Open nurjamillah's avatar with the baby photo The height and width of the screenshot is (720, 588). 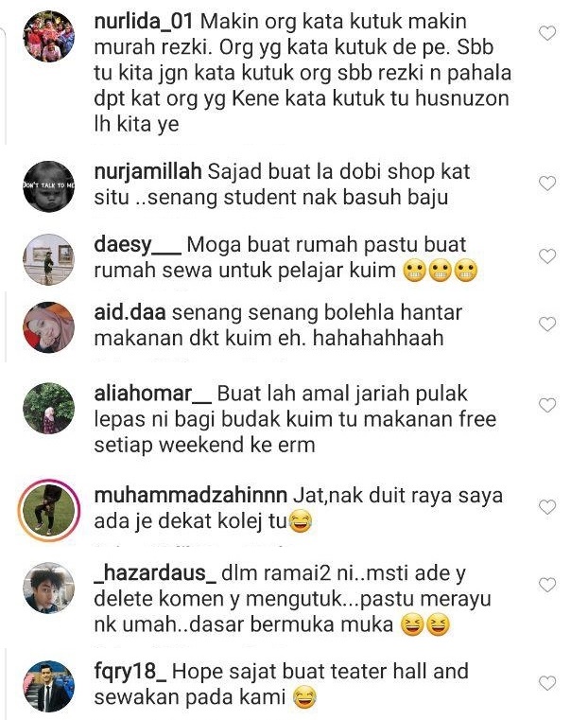click(48, 186)
